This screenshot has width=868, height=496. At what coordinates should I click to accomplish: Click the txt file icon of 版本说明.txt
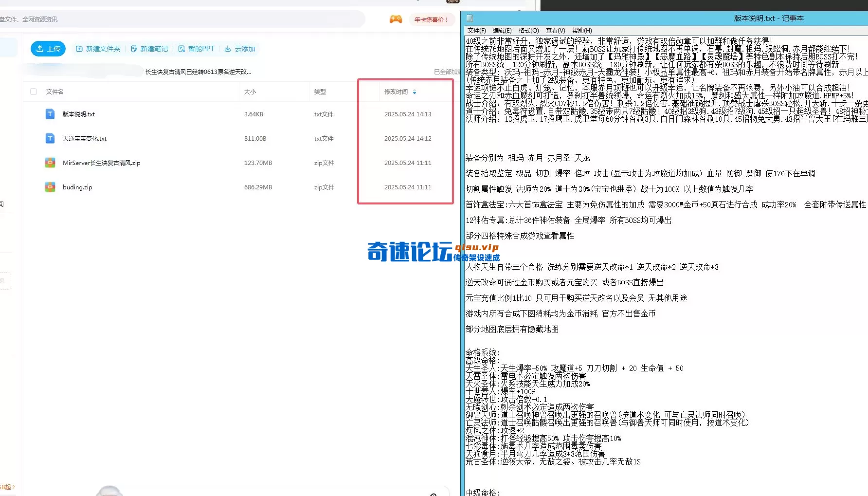click(50, 114)
